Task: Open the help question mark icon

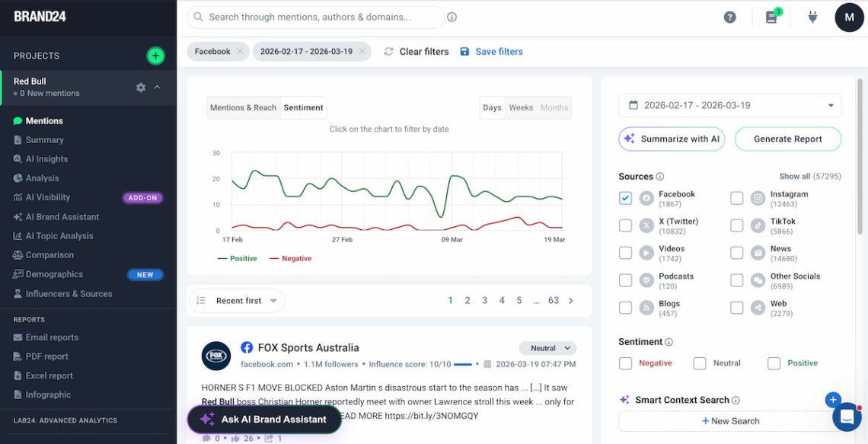Action: pyautogui.click(x=729, y=17)
